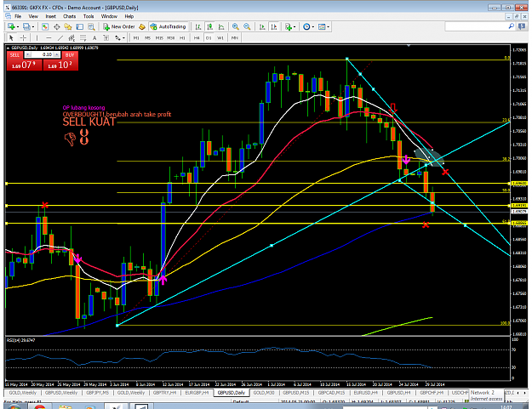Open the indicators list icon
532x409 pixels.
pyautogui.click(x=289, y=26)
